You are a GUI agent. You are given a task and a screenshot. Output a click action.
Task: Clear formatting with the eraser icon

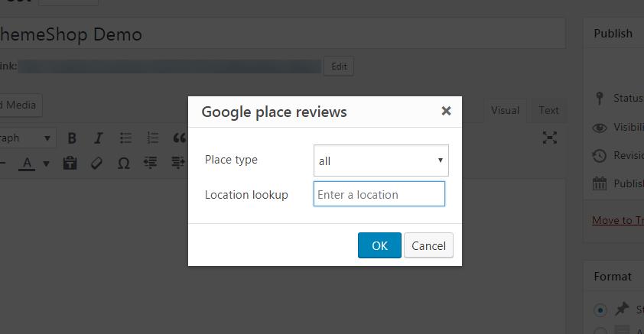(96, 164)
